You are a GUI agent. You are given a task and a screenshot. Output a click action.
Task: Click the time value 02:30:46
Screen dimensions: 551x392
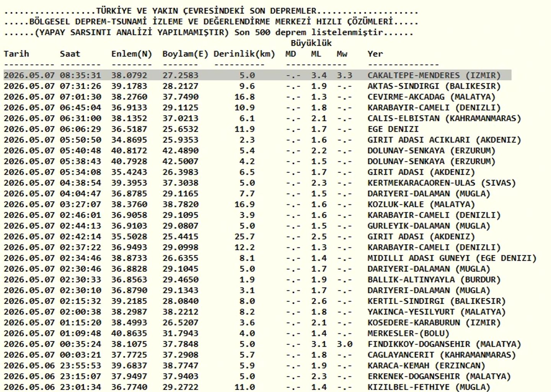click(80, 269)
